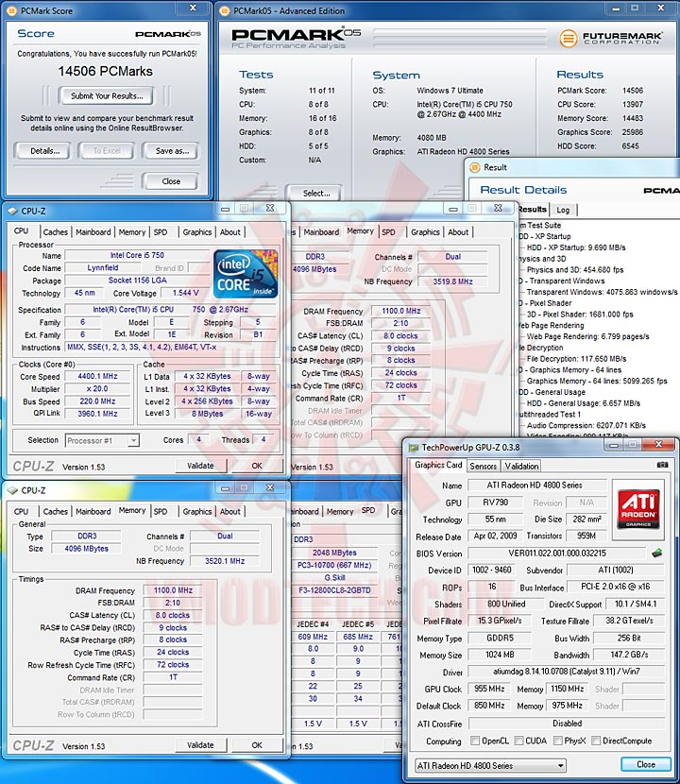
Task: Open the SPD tab in the CPU-Z processor window
Action: pos(161,232)
